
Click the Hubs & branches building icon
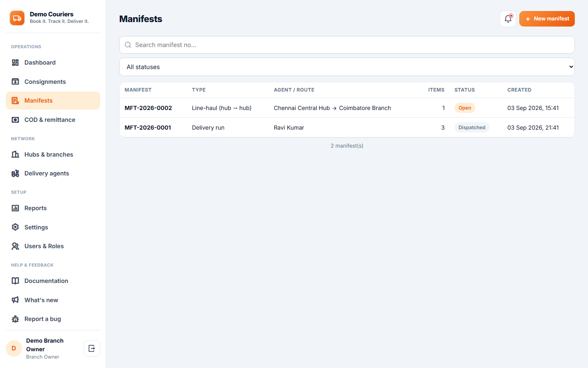coord(15,155)
